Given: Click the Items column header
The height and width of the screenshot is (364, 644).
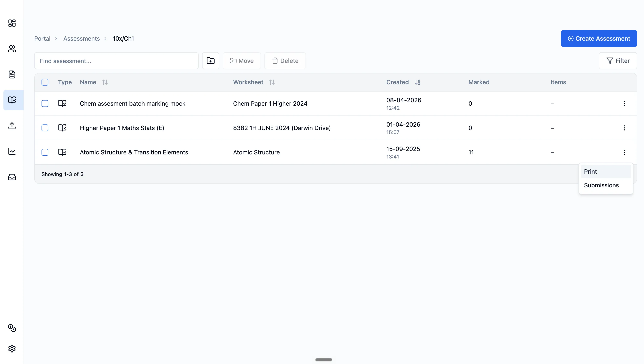Looking at the screenshot, I should [558, 82].
